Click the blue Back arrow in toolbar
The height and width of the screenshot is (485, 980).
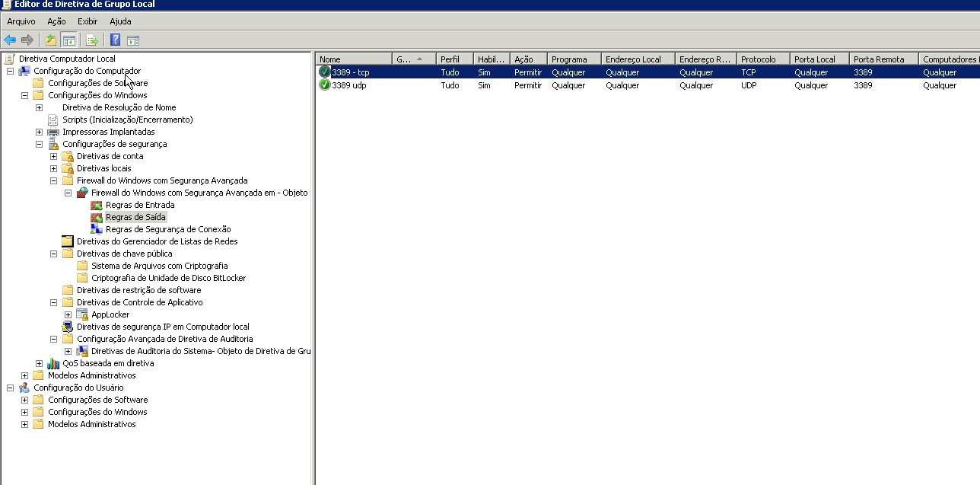(10, 40)
